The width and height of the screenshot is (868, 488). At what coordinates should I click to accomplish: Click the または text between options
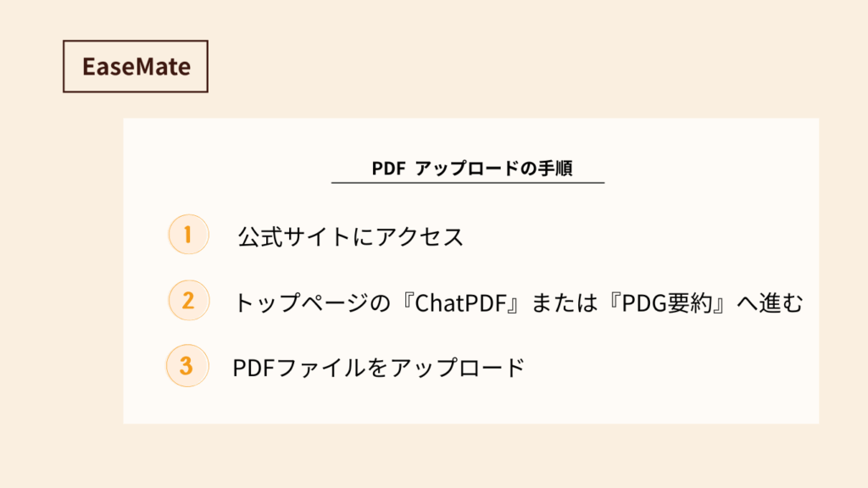click(x=565, y=303)
